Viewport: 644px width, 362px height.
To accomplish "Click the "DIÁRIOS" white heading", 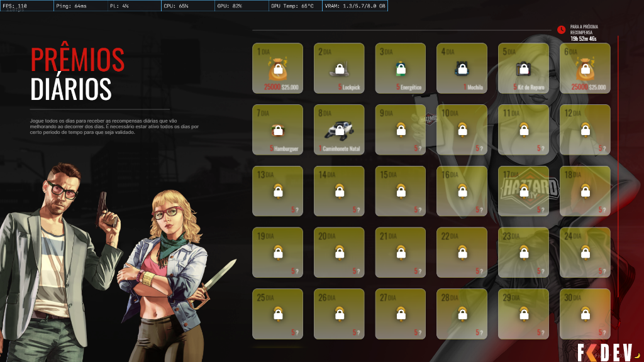I will click(70, 88).
